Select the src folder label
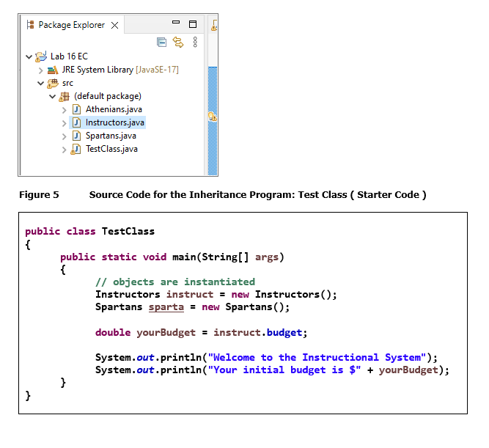 (x=67, y=83)
